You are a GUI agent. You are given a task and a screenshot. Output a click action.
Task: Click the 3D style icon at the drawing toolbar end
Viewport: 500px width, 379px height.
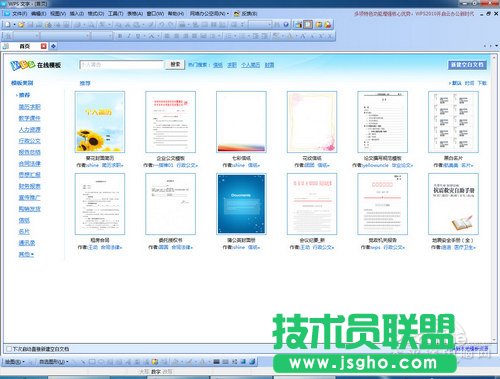pyautogui.click(x=252, y=362)
